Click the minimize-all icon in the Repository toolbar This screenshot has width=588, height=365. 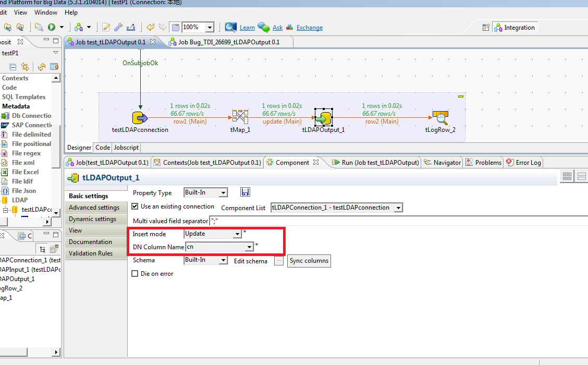coord(12,67)
